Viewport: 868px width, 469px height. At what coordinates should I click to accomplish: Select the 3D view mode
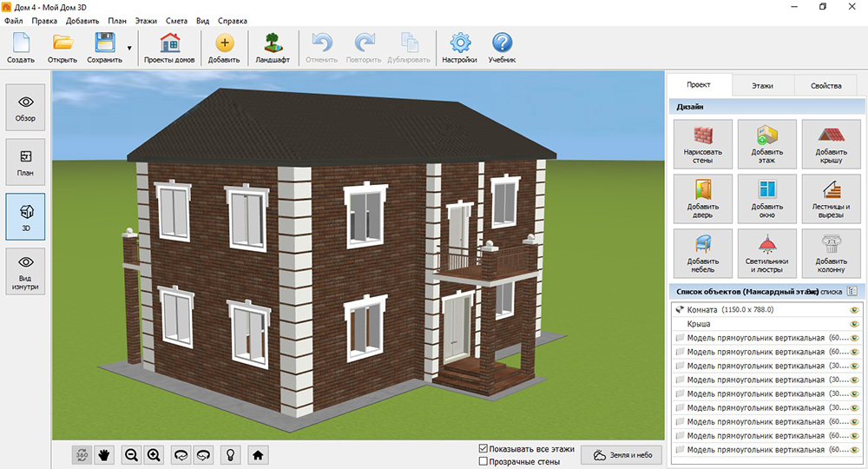click(x=25, y=216)
